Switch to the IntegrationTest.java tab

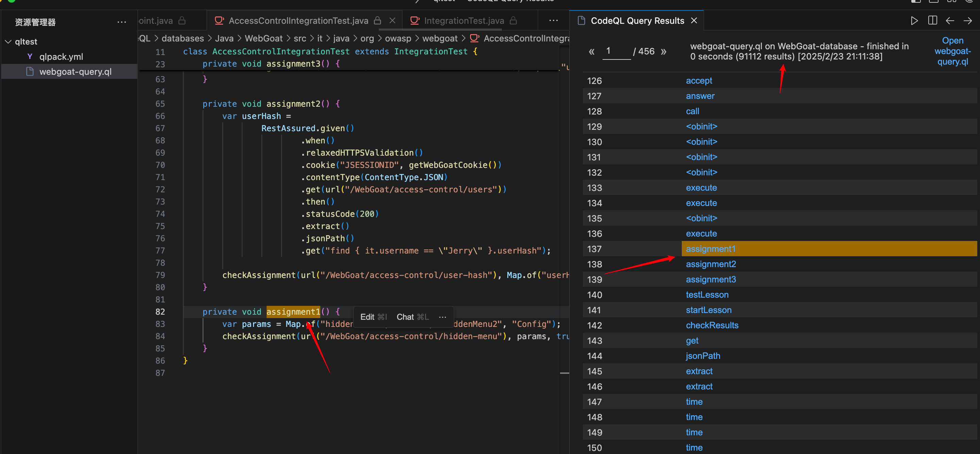(x=464, y=20)
